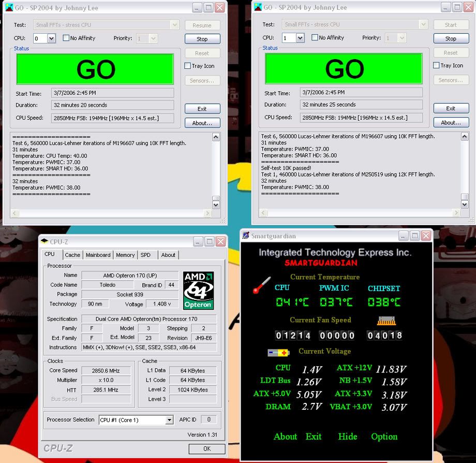The height and width of the screenshot is (463, 476).
Task: Click CPU Speed field in right SP2004 window
Action: point(361,117)
